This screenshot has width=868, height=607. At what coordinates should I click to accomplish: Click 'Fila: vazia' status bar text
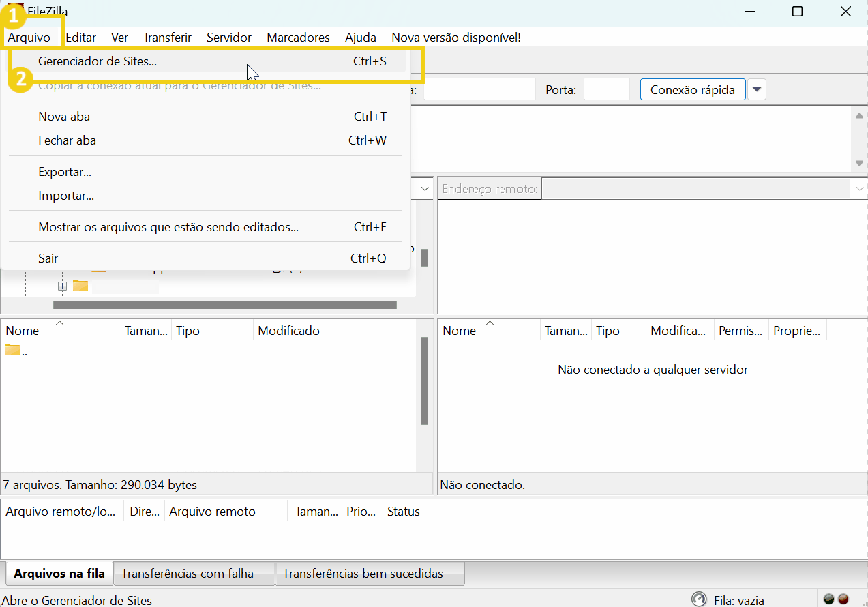click(739, 601)
